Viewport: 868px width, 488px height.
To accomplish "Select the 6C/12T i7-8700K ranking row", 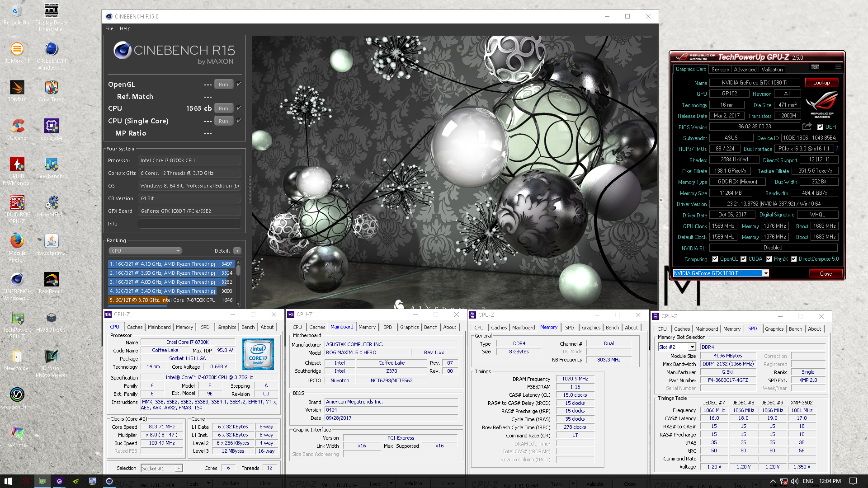I will (x=171, y=300).
